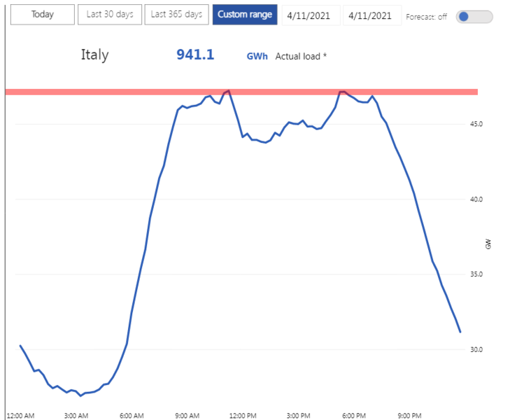Click the red peak threshold line
This screenshot has width=517, height=420.
(x=140, y=92)
